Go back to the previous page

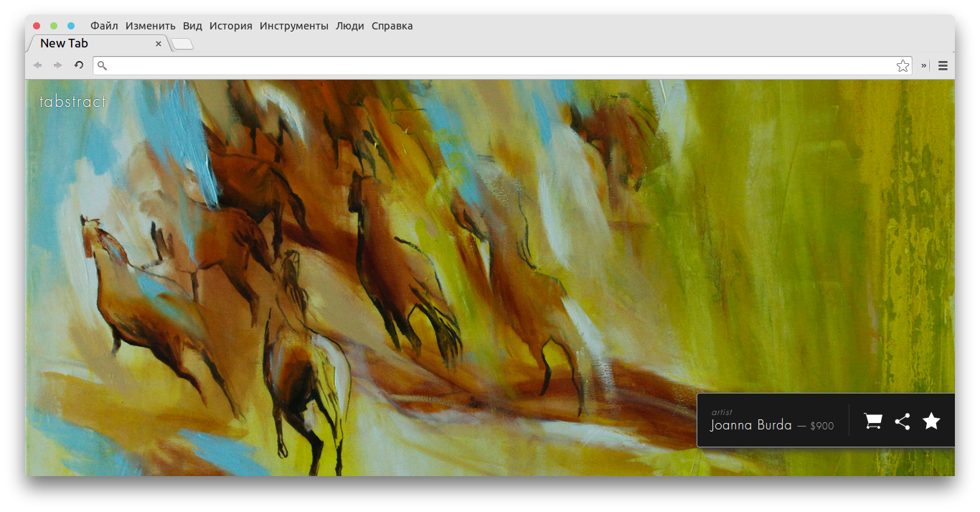37,65
